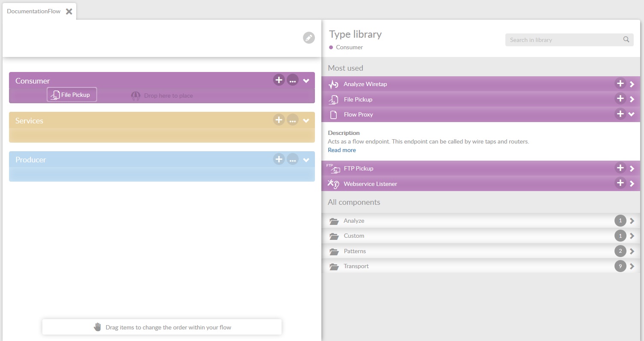Click the plus icon on the Services section
644x341 pixels.
tap(279, 120)
